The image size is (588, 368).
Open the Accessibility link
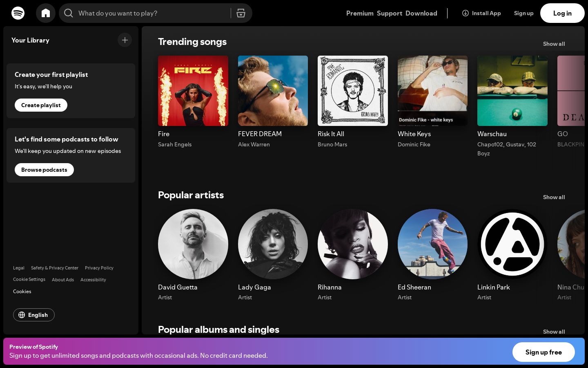(93, 280)
